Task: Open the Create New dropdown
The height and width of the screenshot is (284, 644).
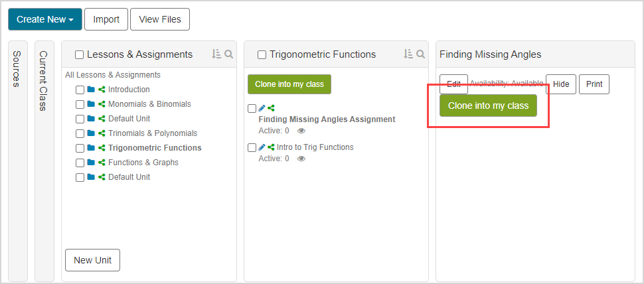Action: [x=45, y=19]
